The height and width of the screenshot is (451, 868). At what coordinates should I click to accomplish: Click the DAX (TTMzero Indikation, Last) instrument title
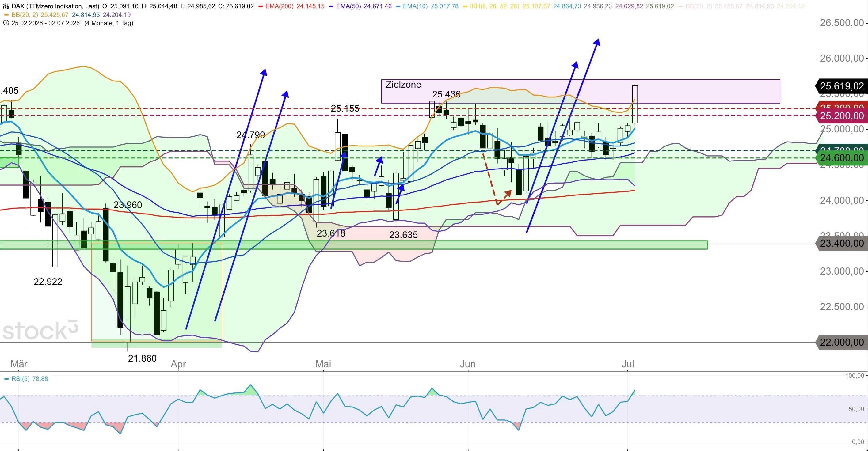tap(55, 6)
